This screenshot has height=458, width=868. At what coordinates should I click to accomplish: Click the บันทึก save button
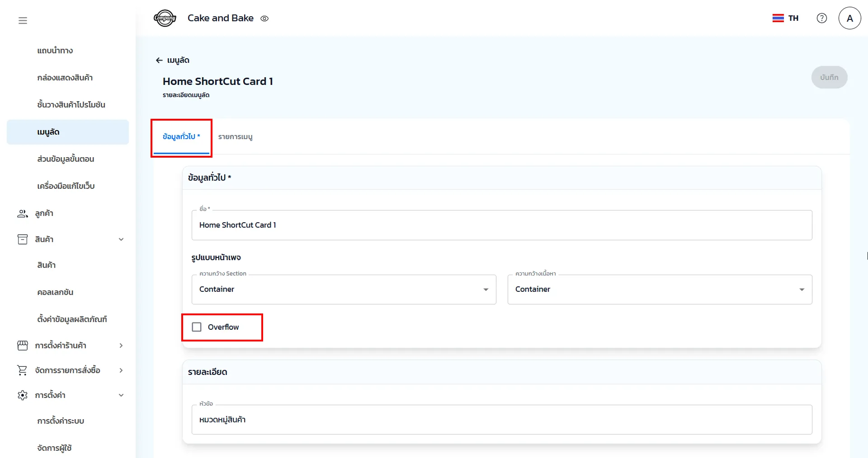(829, 77)
